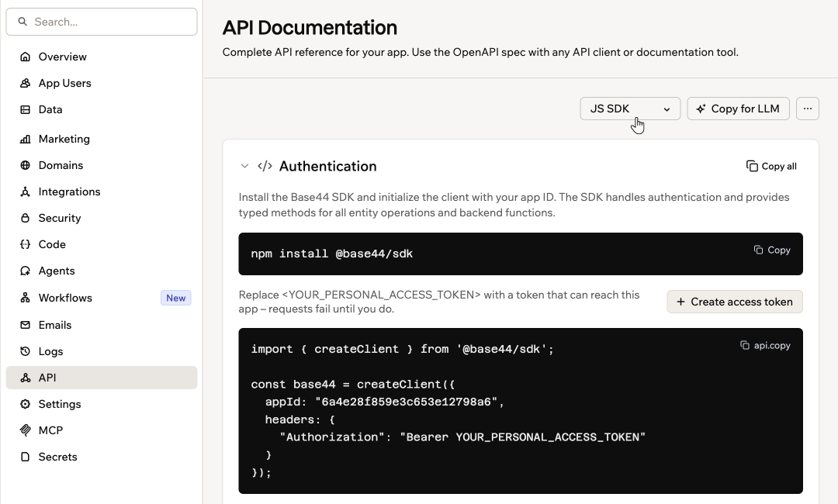Viewport: 838px width, 504px height.
Task: Open Security settings page
Action: pyautogui.click(x=102, y=218)
